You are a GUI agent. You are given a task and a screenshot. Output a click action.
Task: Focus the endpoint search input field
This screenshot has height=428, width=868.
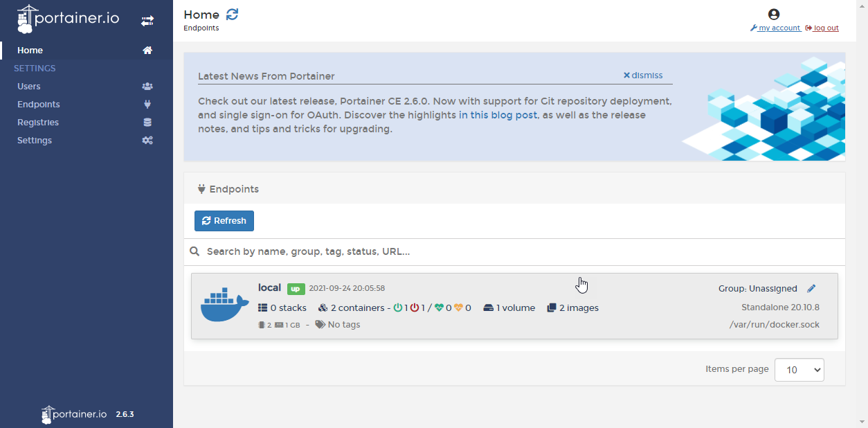(523, 251)
